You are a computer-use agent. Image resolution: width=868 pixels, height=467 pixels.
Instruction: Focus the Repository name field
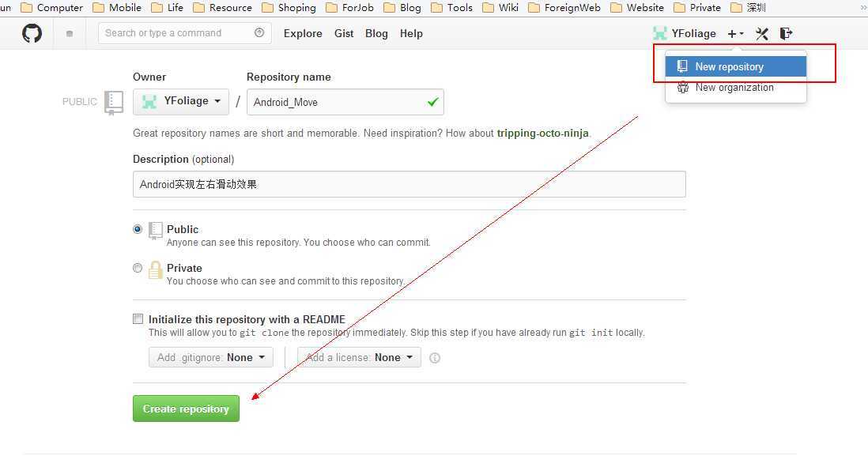click(x=345, y=102)
